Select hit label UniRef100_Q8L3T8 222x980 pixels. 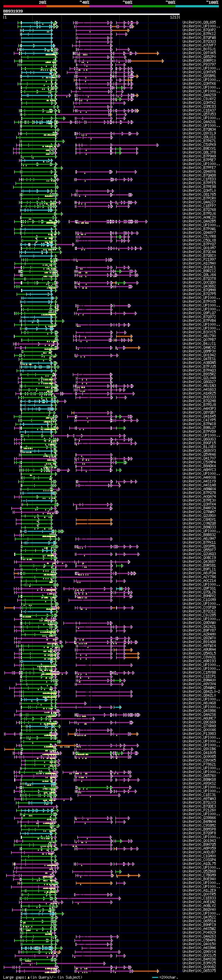199,153
